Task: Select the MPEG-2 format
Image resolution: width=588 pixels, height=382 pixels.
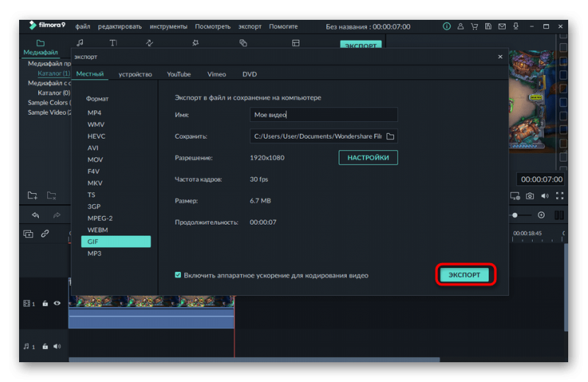Action: [100, 217]
